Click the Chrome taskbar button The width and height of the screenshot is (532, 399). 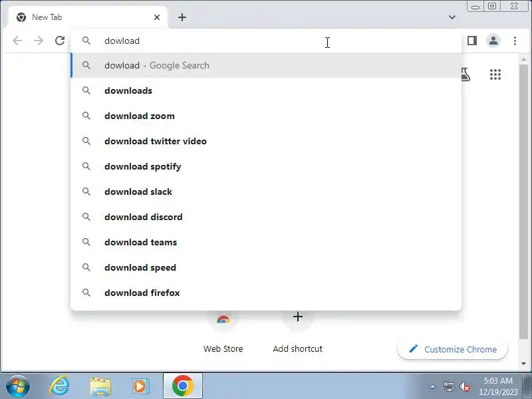click(182, 386)
